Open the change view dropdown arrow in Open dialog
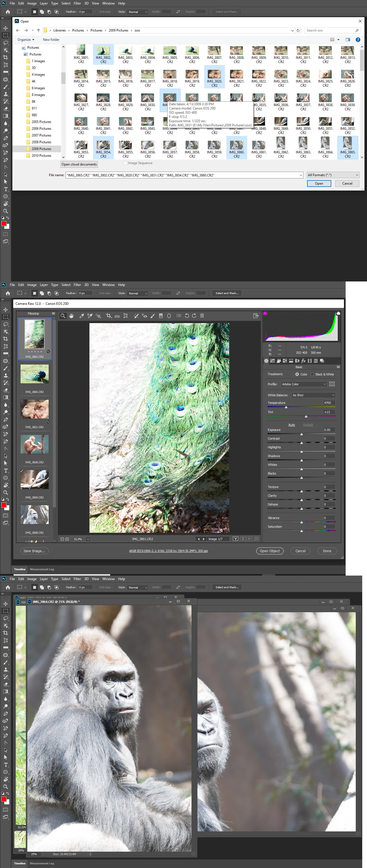The height and width of the screenshot is (868, 367). point(338,40)
